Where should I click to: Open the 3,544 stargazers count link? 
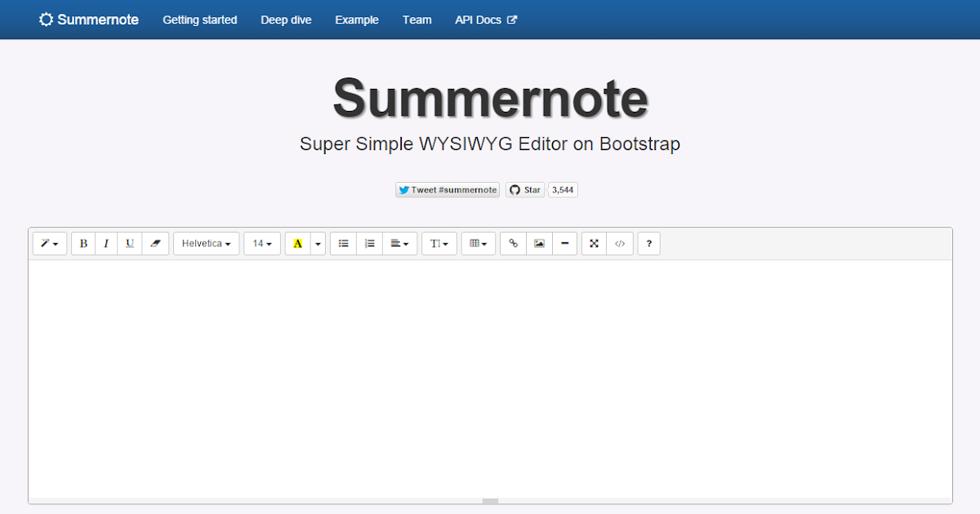point(563,189)
